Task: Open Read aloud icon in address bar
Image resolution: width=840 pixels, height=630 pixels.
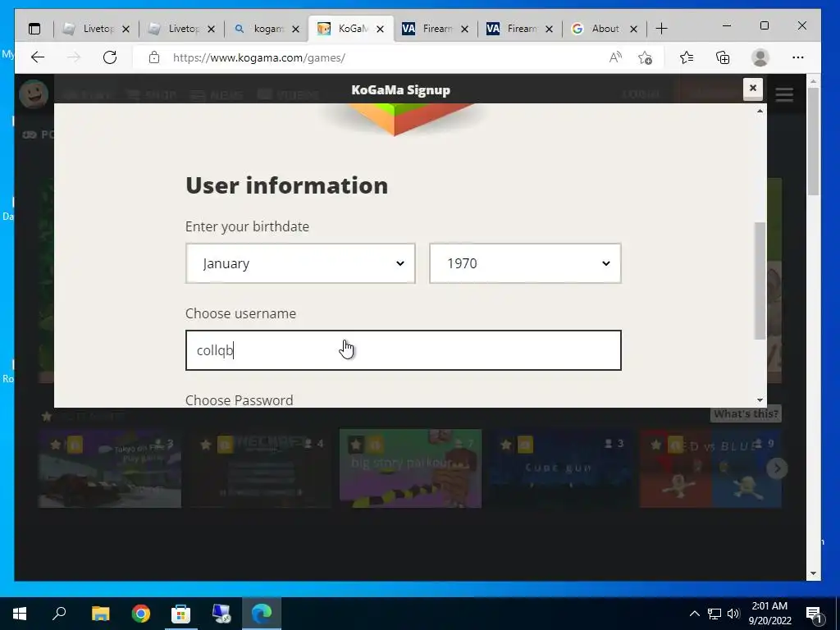Action: [615, 57]
